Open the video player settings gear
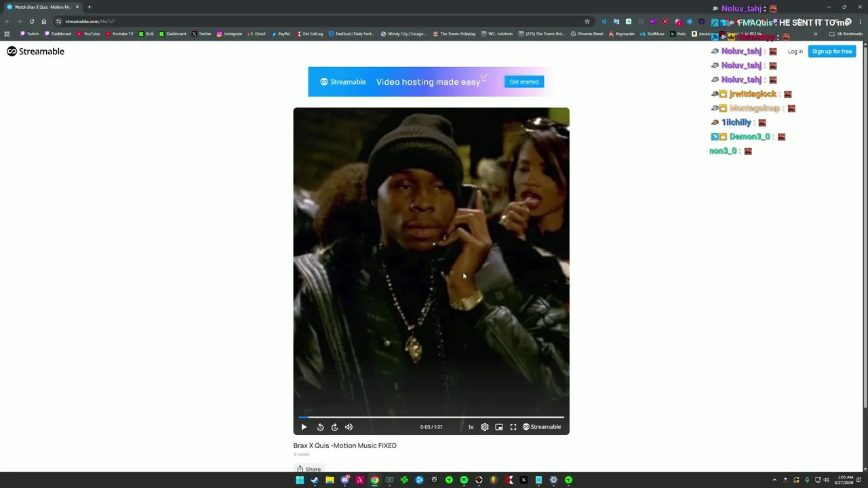 click(485, 427)
